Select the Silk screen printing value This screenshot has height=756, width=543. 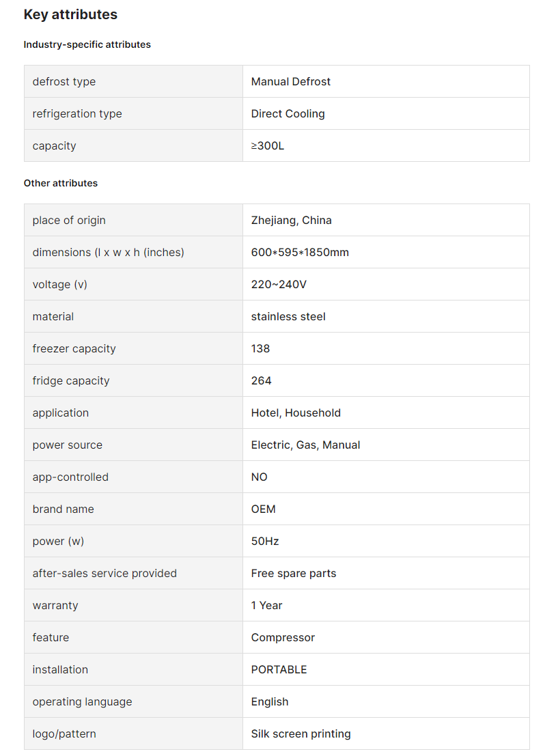click(301, 734)
